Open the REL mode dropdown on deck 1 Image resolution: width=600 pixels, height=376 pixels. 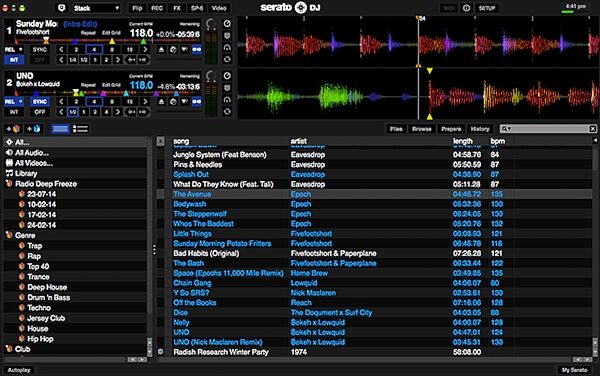tap(14, 50)
